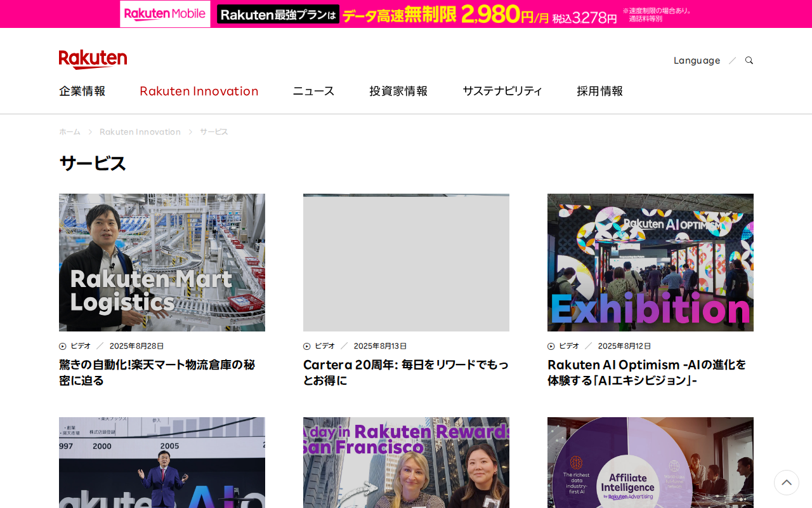Viewport: 812px width, 508px height.
Task: Select the Rakuten Innovation tab in navigation
Action: click(199, 90)
